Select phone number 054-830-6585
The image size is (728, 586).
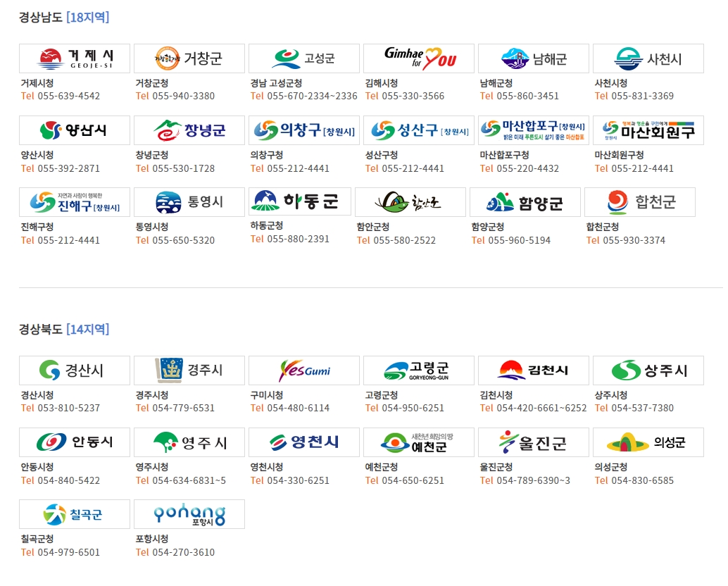[643, 480]
